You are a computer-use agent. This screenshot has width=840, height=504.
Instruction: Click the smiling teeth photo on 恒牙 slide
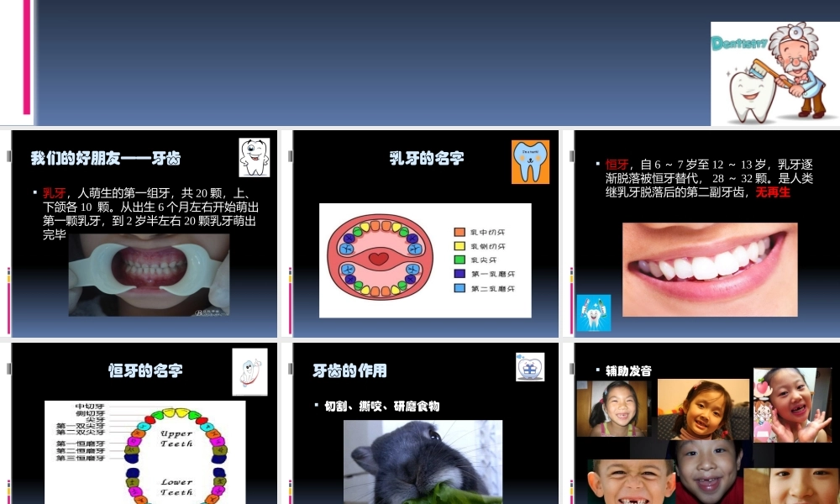tap(710, 269)
